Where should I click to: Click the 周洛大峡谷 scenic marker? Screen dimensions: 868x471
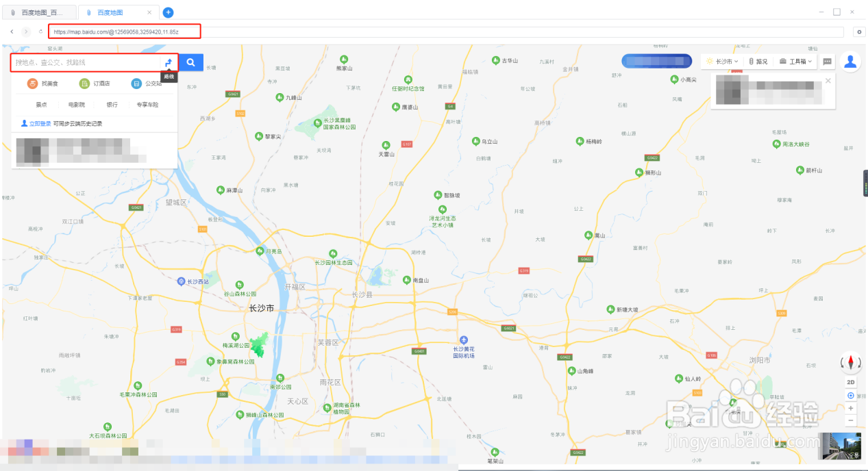pyautogui.click(x=777, y=144)
